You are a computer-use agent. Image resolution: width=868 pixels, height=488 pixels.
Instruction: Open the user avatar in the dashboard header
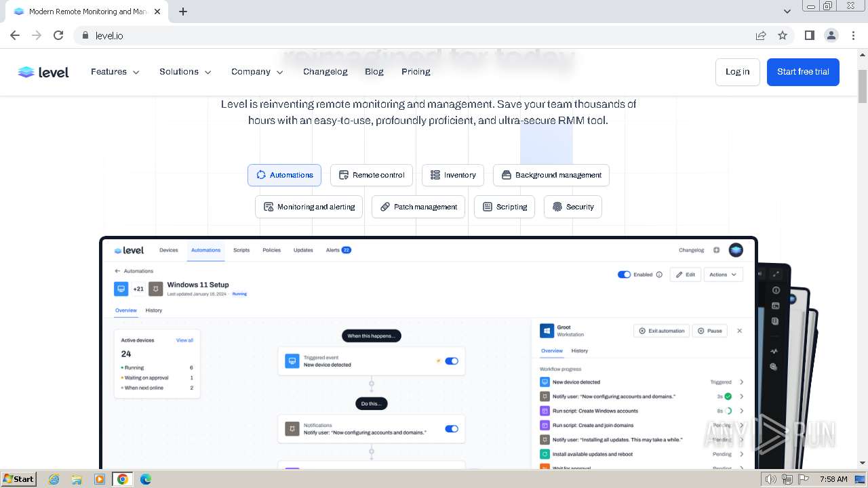click(736, 250)
